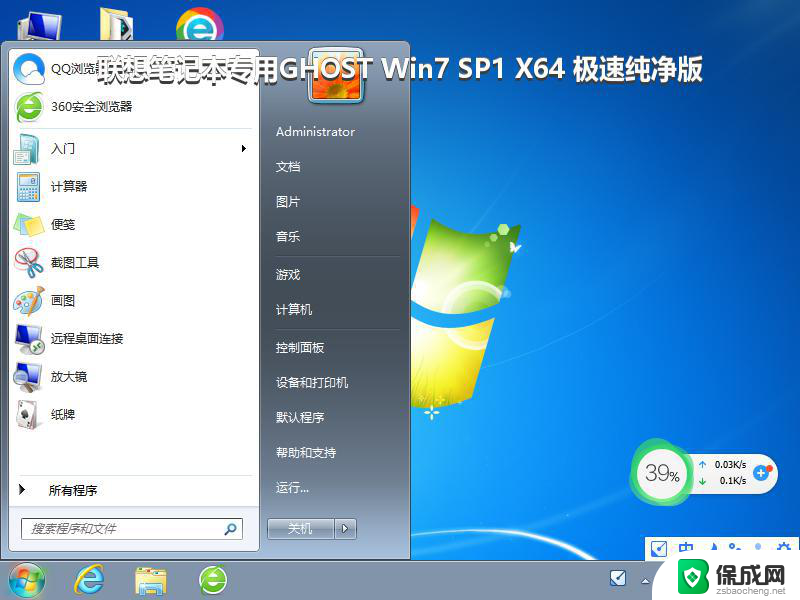Screen dimensions: 800x600
Task: Open 设备和打印机 devices and printers
Action: pyautogui.click(x=312, y=383)
